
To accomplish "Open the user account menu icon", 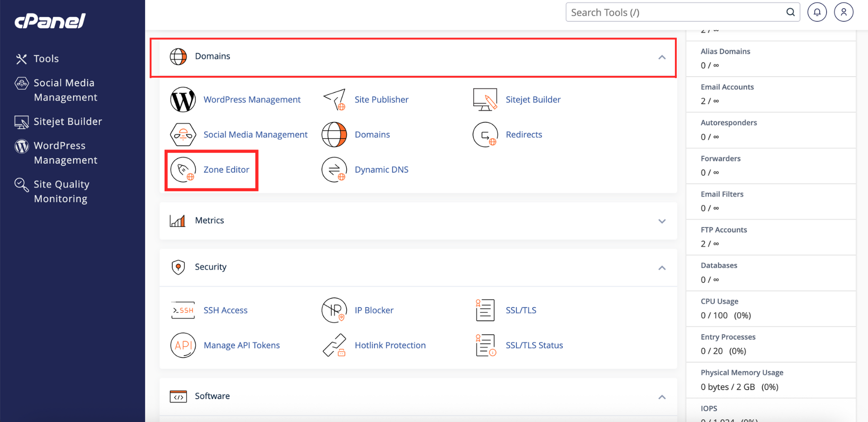I will click(x=844, y=12).
